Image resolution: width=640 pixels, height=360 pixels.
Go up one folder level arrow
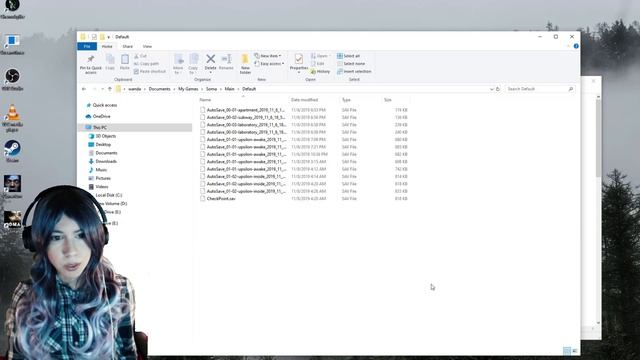click(x=110, y=89)
